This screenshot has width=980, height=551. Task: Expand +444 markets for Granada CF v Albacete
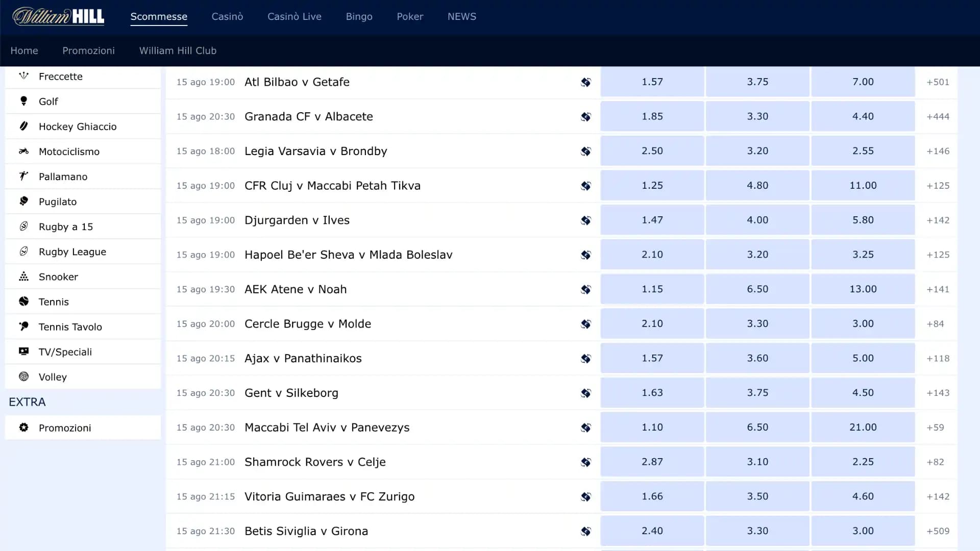938,117
